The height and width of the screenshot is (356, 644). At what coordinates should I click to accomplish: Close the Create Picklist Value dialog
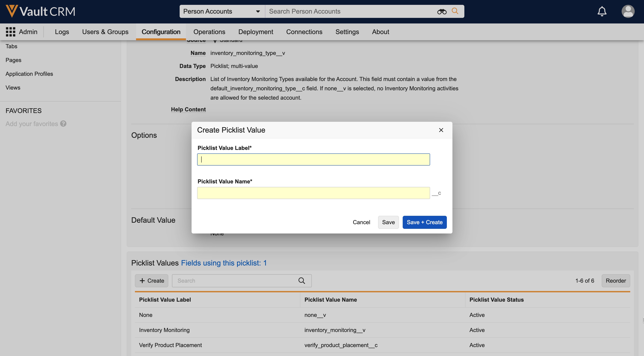click(x=441, y=130)
